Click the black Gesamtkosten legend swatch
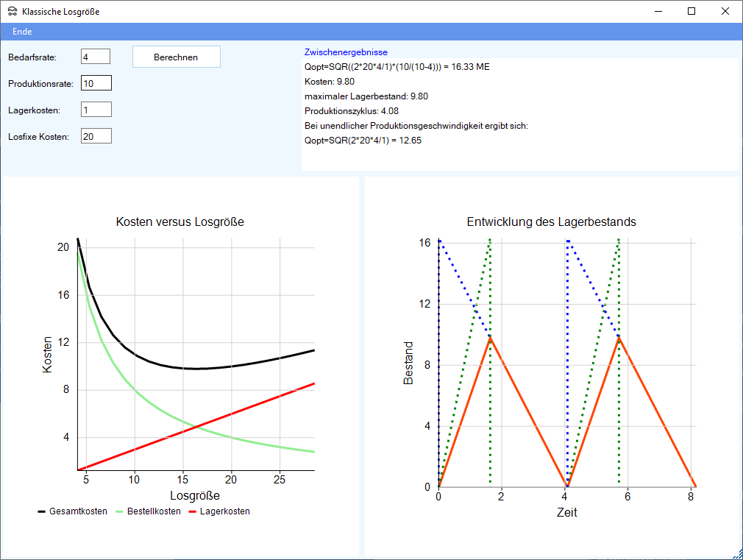The image size is (743, 560). (x=42, y=511)
